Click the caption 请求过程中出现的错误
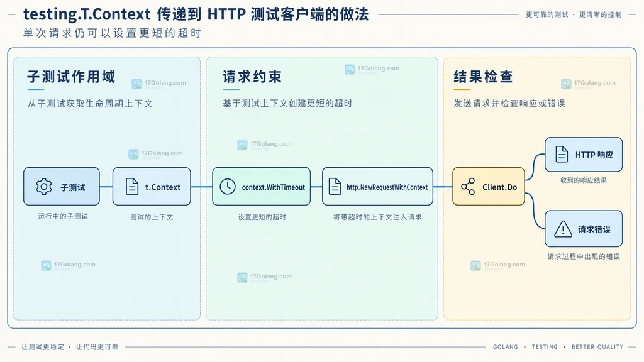644x362 pixels. tap(584, 256)
